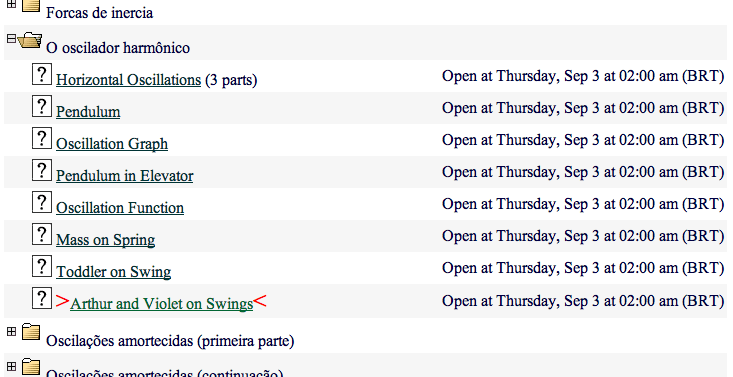Select the Oscillation Graph link

coord(112,144)
